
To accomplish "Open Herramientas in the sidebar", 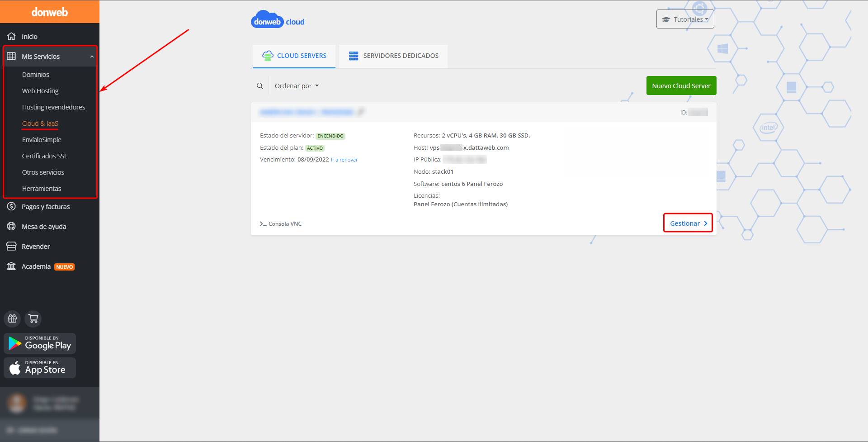I will 42,189.
